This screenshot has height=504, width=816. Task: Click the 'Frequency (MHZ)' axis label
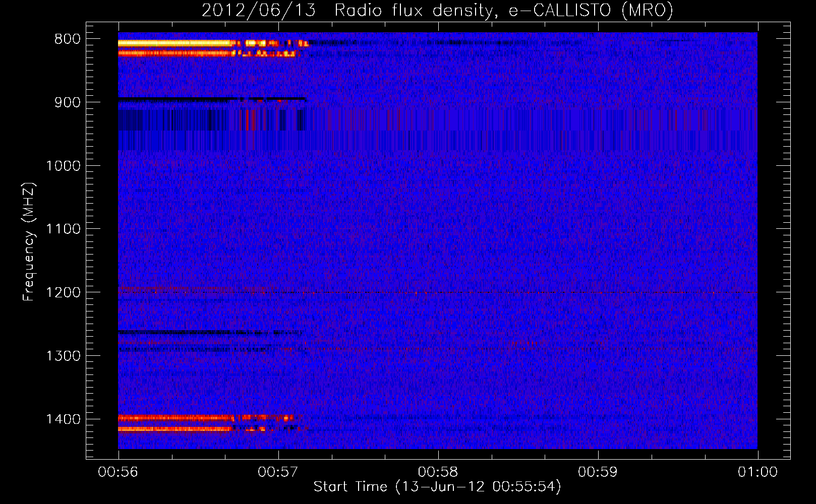point(29,242)
